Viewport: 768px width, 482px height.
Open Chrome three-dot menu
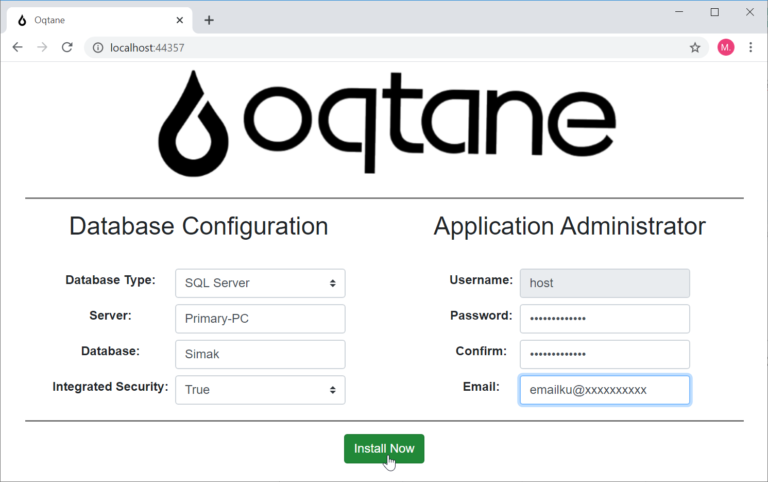750,48
